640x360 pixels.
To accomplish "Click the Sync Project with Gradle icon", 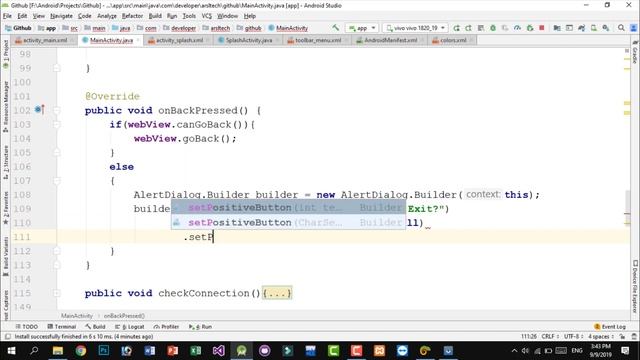I will pyautogui.click(x=581, y=28).
